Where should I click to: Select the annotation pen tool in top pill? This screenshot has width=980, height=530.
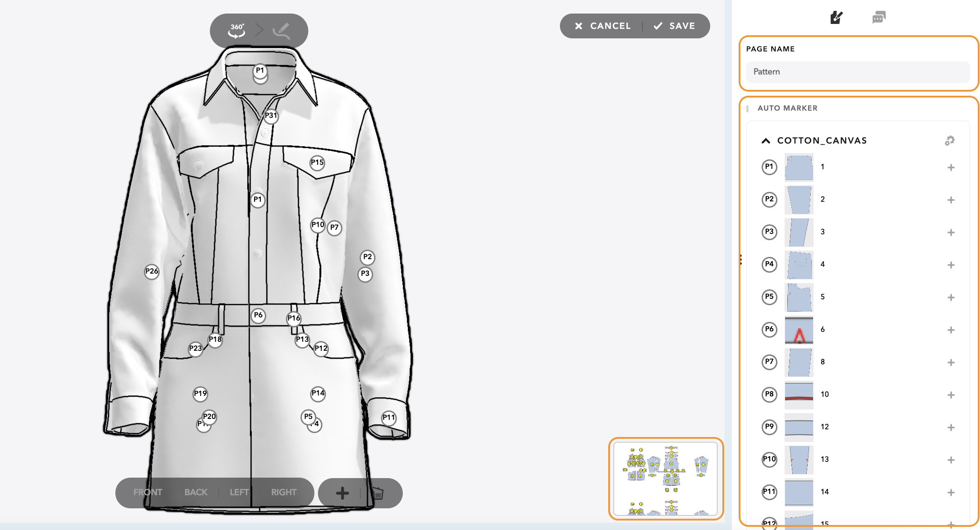click(x=282, y=30)
